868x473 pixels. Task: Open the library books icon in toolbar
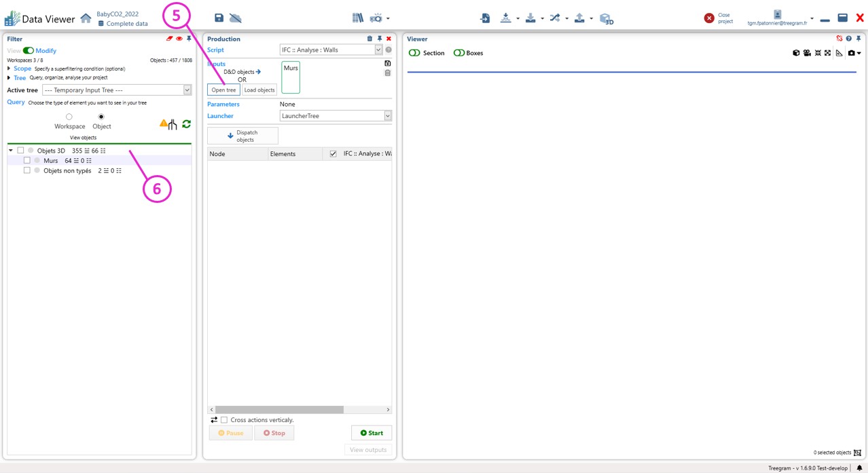pyautogui.click(x=358, y=18)
